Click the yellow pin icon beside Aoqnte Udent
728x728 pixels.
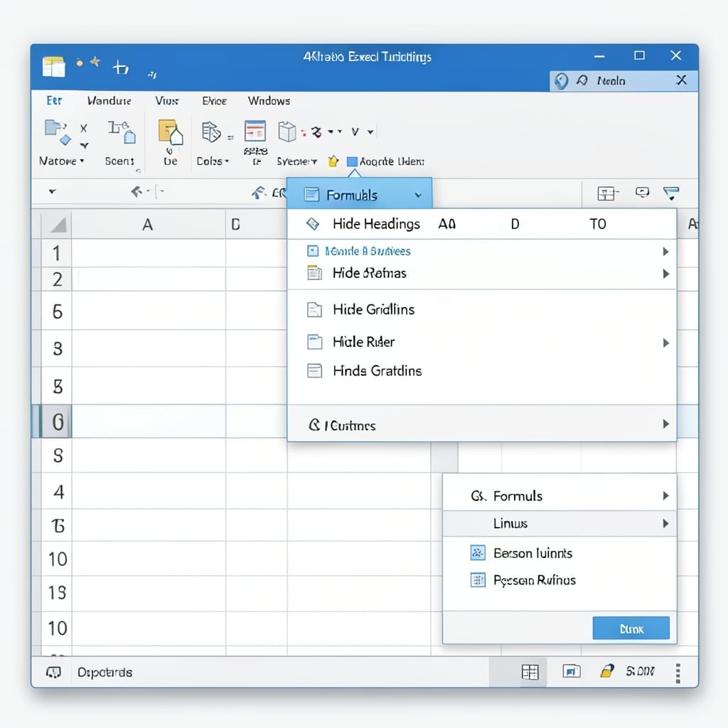pyautogui.click(x=333, y=161)
